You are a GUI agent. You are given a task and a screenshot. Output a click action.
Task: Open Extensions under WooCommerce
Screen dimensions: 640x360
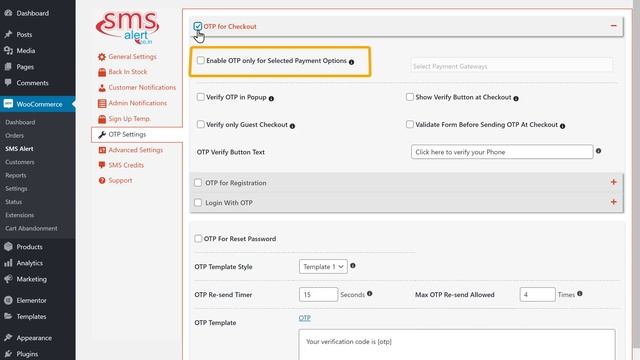click(20, 215)
